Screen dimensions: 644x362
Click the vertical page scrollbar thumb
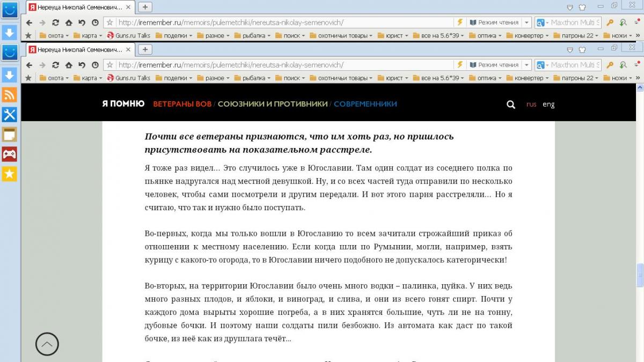click(x=640, y=275)
